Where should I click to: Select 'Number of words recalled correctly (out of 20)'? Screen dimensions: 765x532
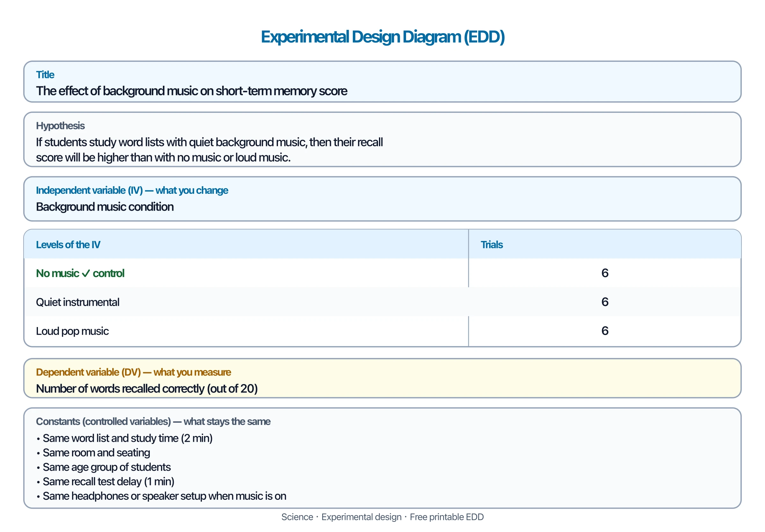tap(147, 389)
